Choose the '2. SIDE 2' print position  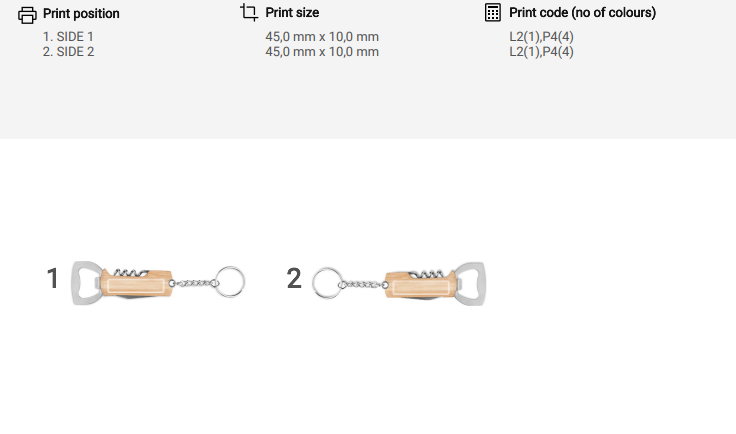point(68,51)
